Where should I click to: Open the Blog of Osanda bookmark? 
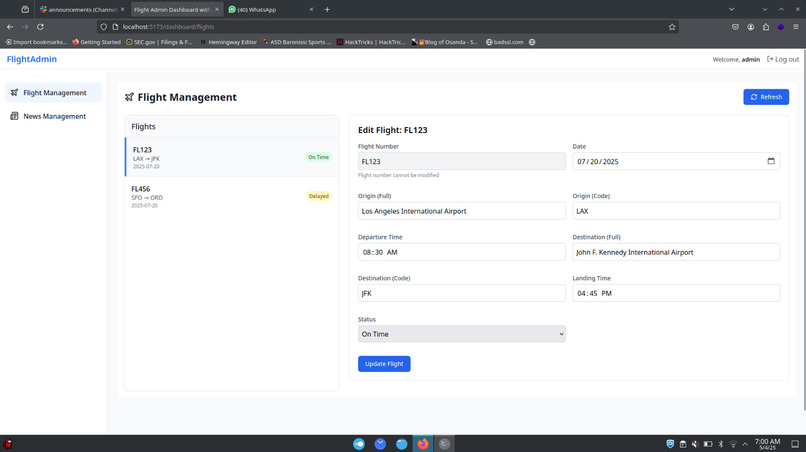[445, 42]
